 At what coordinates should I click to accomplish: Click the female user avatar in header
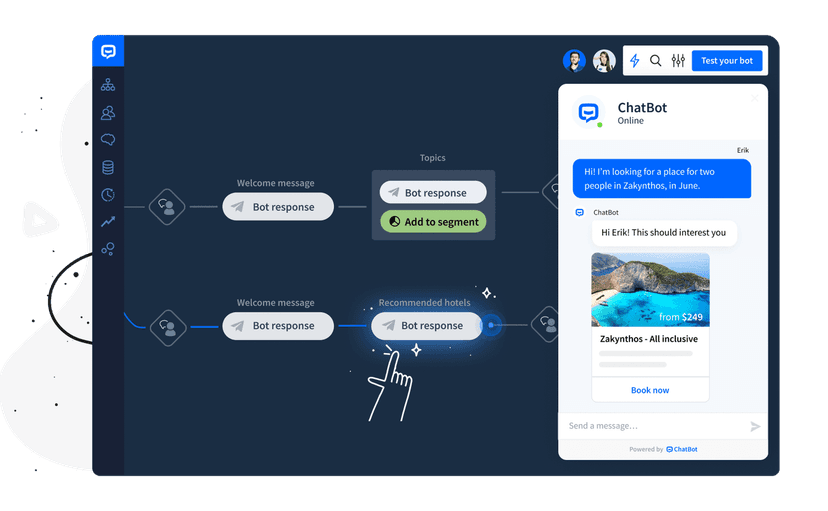coord(604,61)
